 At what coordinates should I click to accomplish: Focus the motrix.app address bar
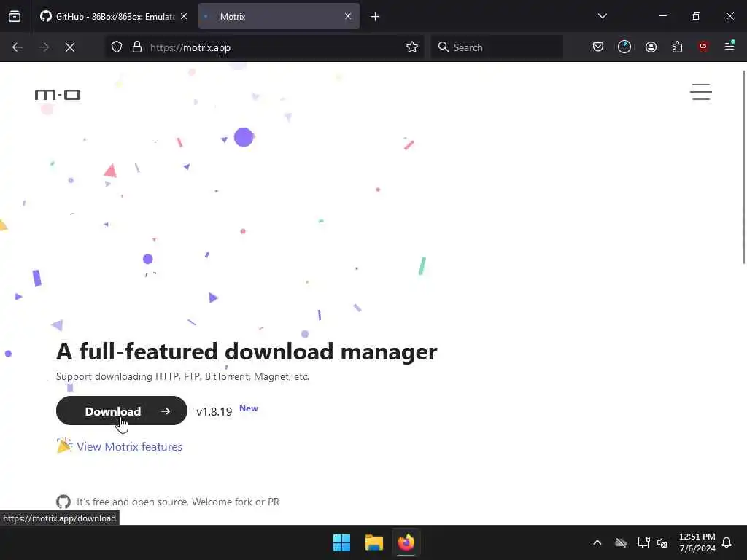pos(264,47)
